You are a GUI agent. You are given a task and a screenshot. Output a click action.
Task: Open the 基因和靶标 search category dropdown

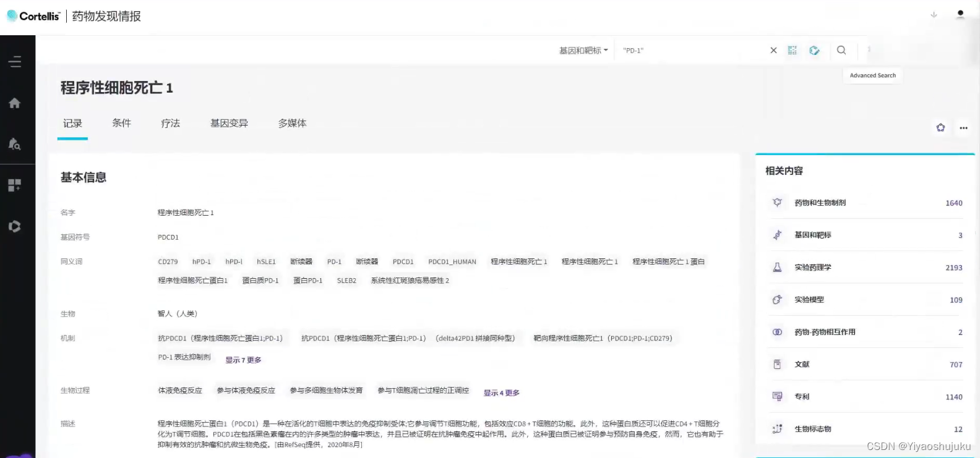coord(583,51)
